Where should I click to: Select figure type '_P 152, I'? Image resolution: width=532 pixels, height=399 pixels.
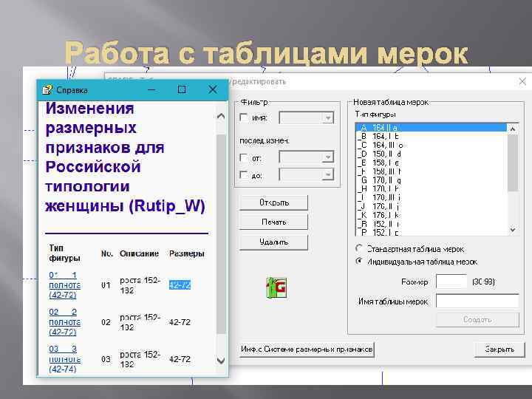click(432, 233)
